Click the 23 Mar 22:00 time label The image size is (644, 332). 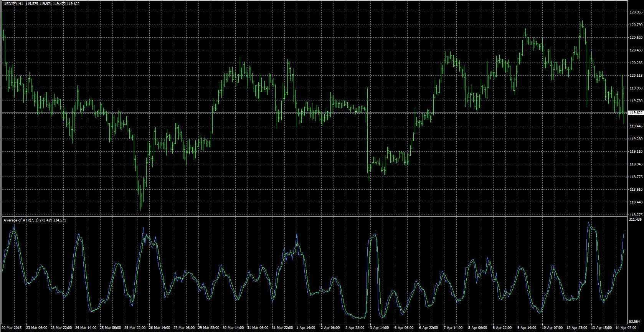coord(62,328)
